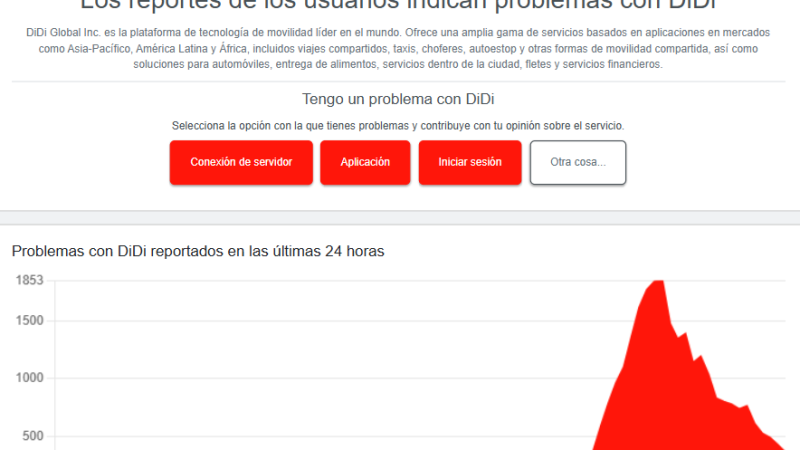
Task: Click the heading 'Tengo un problema con DiDi'
Action: coord(398,99)
